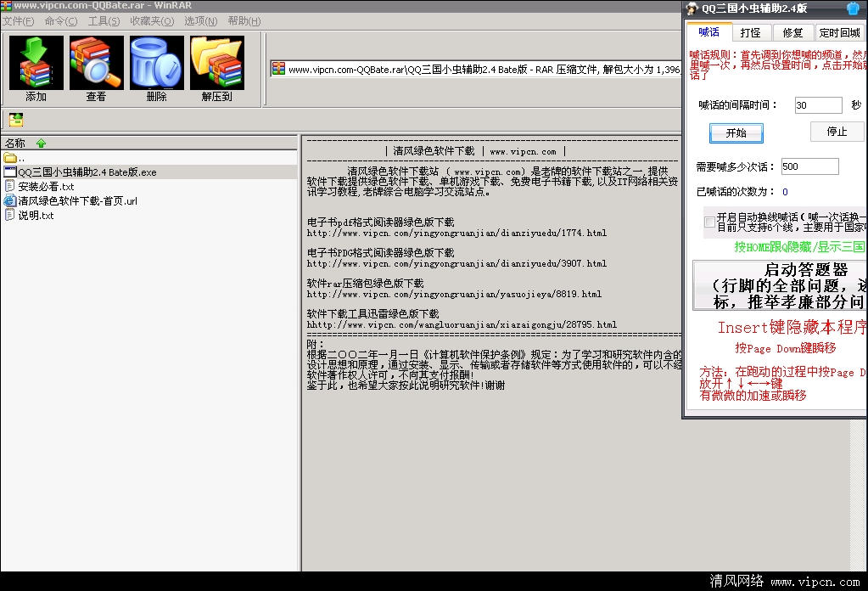This screenshot has width=868, height=591.
Task: Click the red Insert键隐藏本程序 text
Action: (x=792, y=328)
